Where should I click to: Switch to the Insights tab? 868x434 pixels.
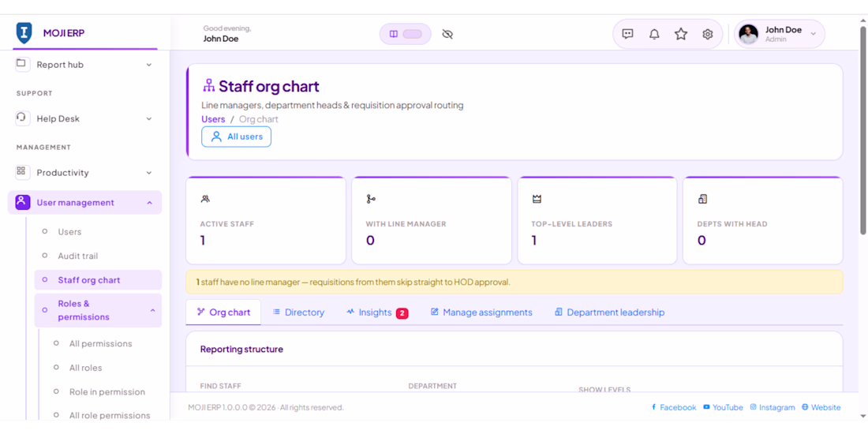tap(377, 312)
